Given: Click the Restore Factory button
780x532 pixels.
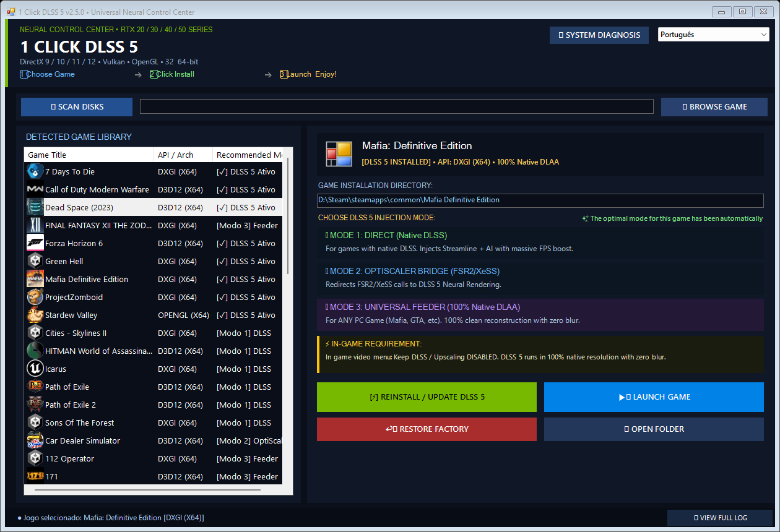Looking at the screenshot, I should pyautogui.click(x=427, y=429).
